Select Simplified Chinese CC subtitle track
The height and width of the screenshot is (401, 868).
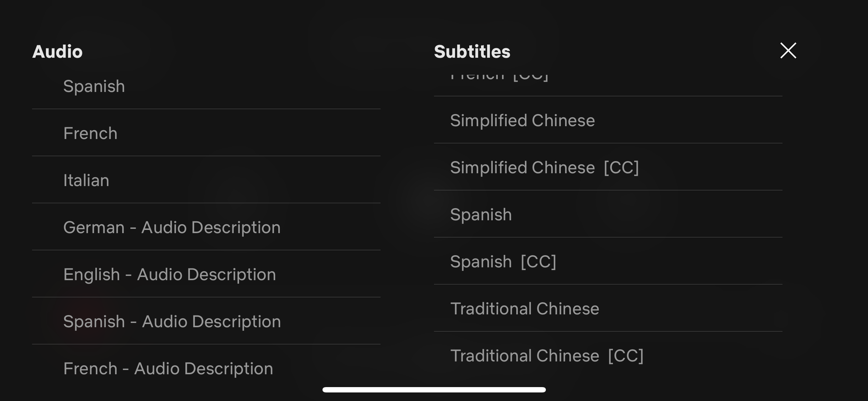point(544,166)
